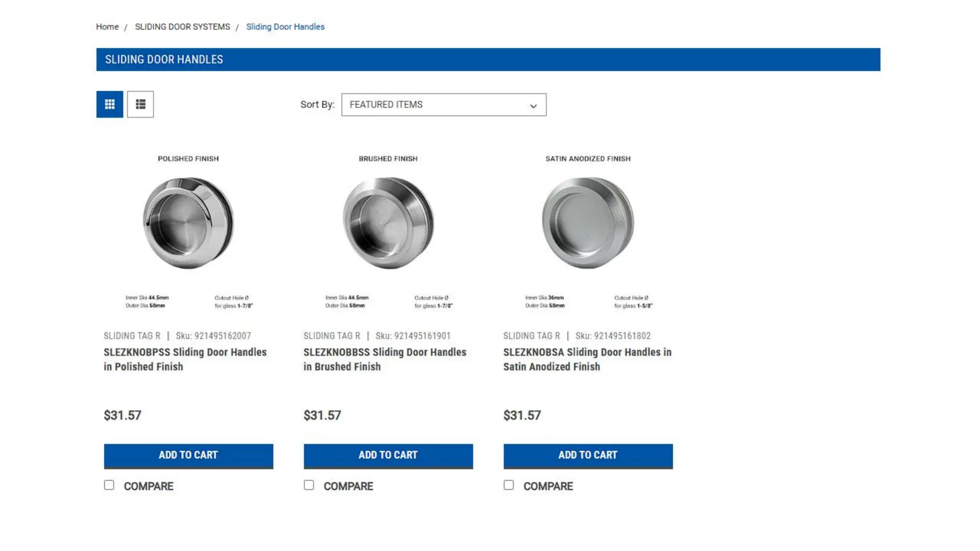The width and height of the screenshot is (980, 551).
Task: Click SLIDING TAG R brand above SLEZKNOBPSS
Action: pos(132,336)
